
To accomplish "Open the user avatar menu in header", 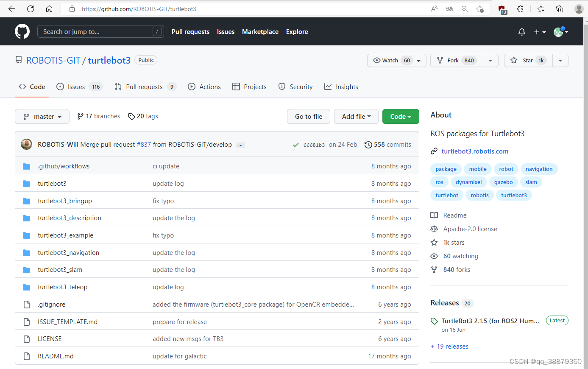I will (561, 32).
